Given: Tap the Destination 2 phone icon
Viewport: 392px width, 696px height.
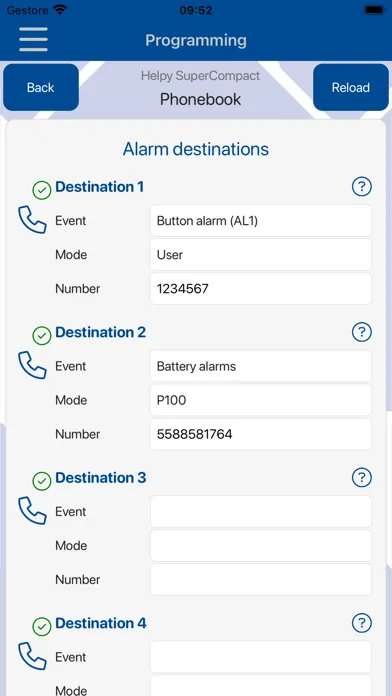Looking at the screenshot, I should tap(32, 365).
